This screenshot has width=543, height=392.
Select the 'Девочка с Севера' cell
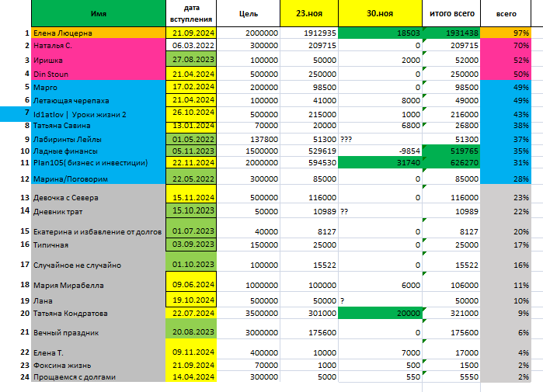pyautogui.click(x=99, y=194)
